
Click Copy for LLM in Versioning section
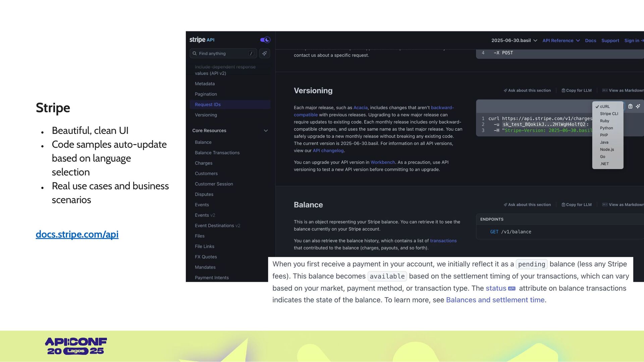pos(577,90)
